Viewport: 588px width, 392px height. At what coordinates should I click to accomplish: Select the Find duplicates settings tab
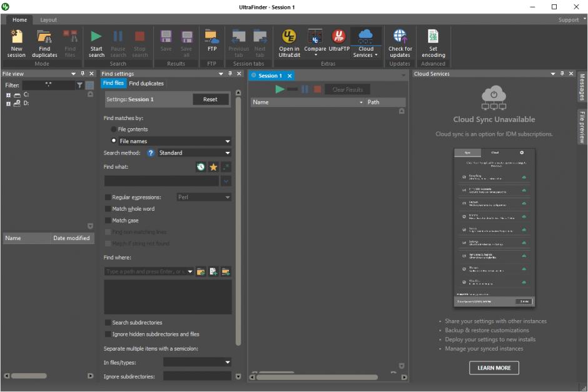pos(146,83)
